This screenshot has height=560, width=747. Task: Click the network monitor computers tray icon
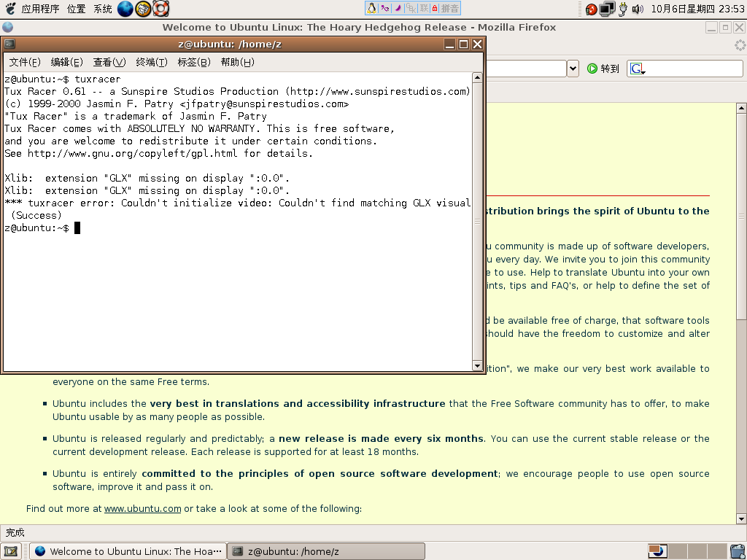[x=607, y=9]
